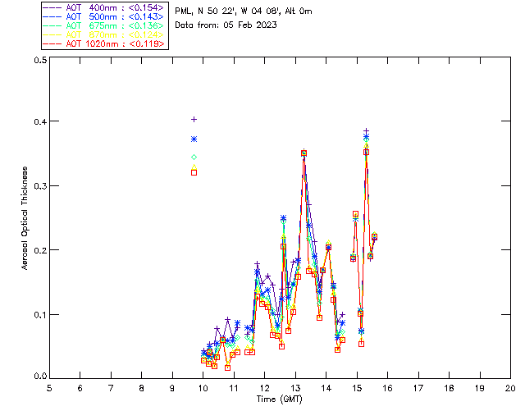Click the x-axis tick label 7

point(111,388)
